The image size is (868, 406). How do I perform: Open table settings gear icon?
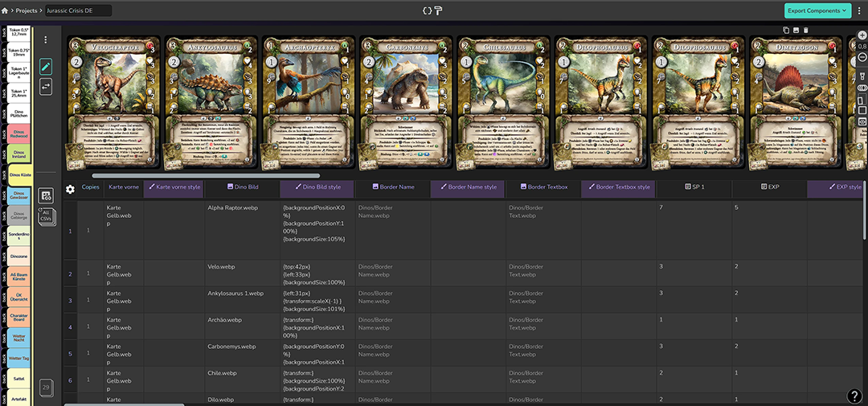70,190
